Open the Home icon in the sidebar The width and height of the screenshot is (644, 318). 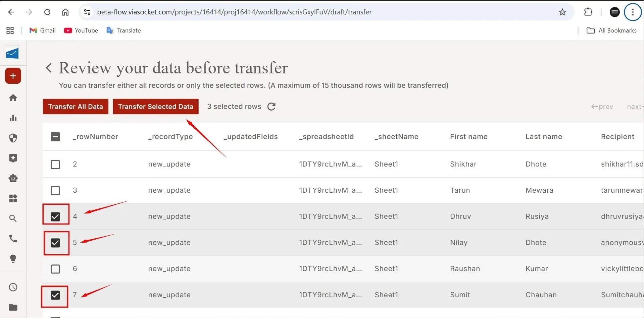click(x=13, y=98)
